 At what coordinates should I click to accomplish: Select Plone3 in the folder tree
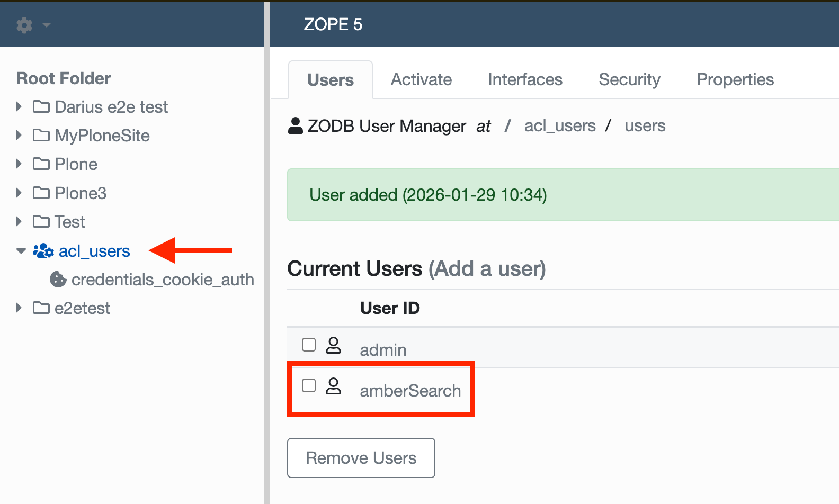[81, 193]
